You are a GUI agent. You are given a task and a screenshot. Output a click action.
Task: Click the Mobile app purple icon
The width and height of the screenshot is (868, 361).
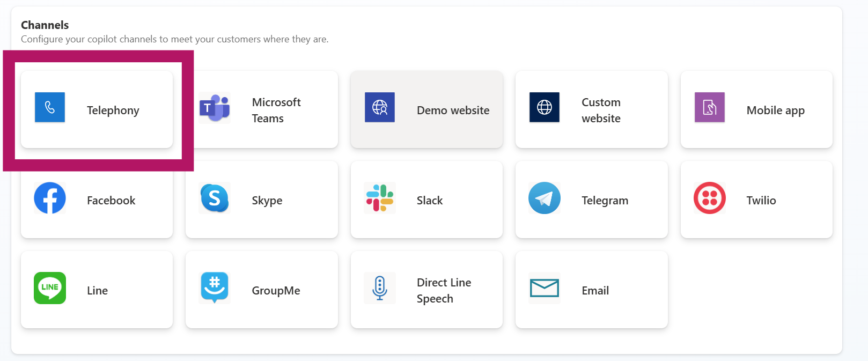710,107
